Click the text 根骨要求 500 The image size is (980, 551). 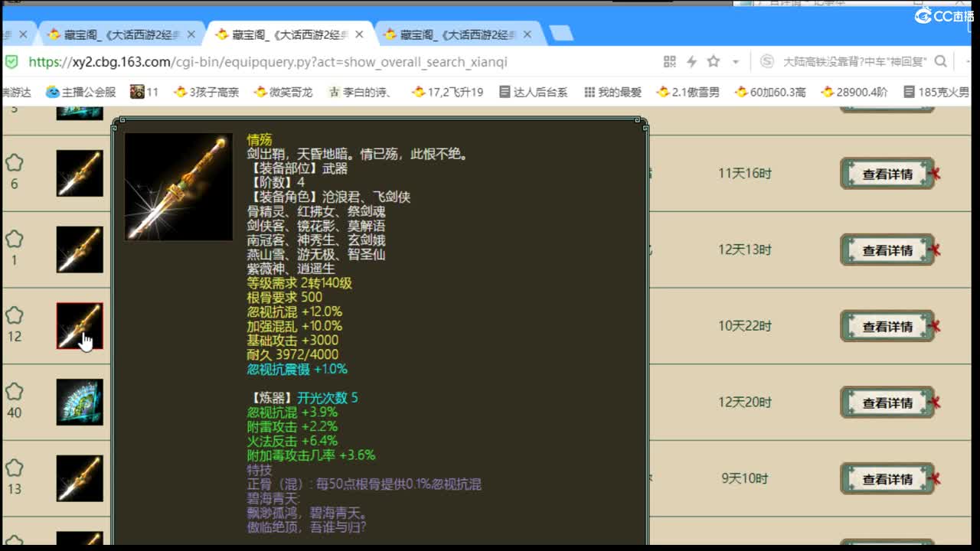tap(284, 297)
